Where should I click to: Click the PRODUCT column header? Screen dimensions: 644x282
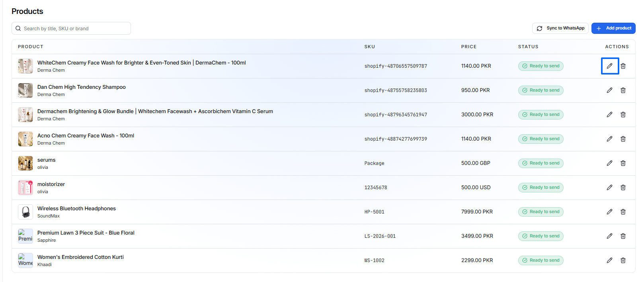tap(31, 47)
